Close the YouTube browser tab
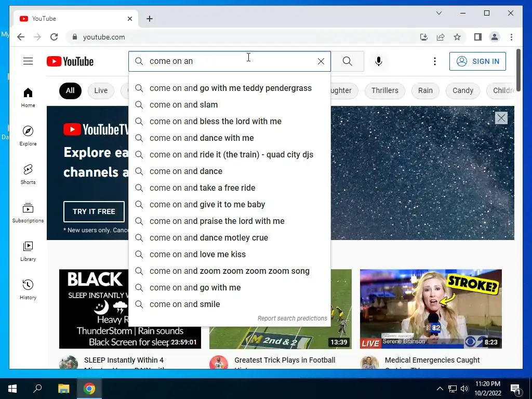 [x=129, y=19]
